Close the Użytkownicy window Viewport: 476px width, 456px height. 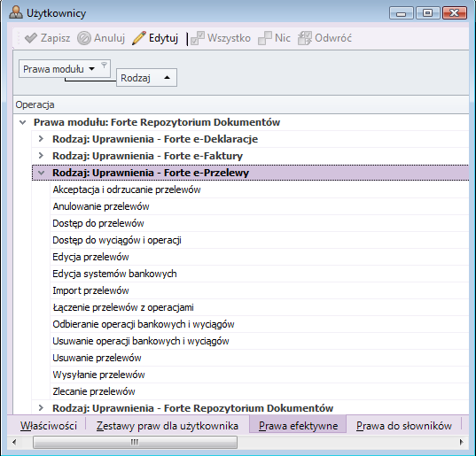[455, 13]
